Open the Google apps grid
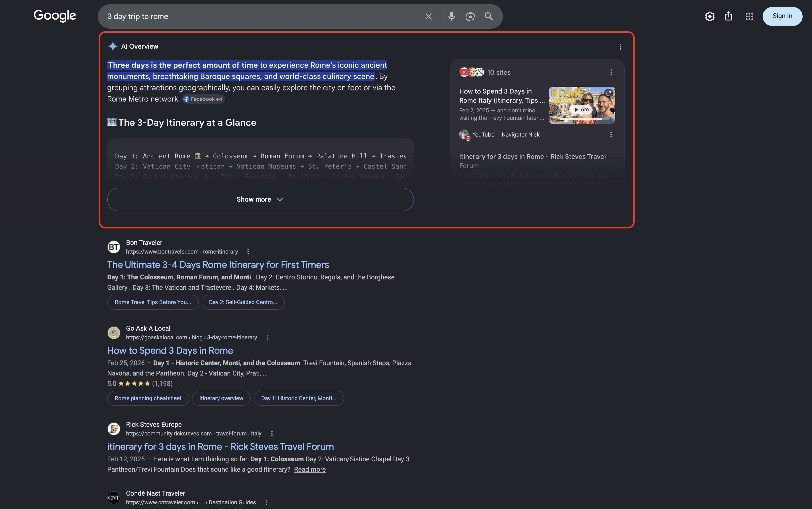Screen dimensions: 812x509 pyautogui.click(x=749, y=16)
